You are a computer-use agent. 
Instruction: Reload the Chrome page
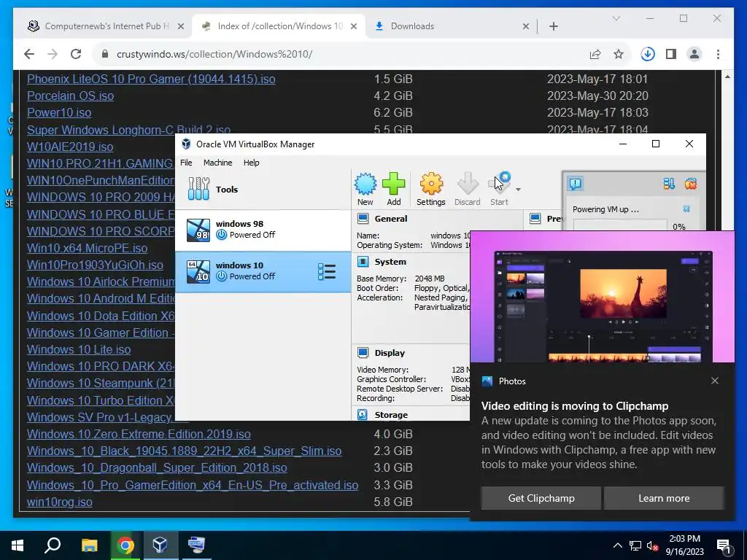tap(76, 54)
